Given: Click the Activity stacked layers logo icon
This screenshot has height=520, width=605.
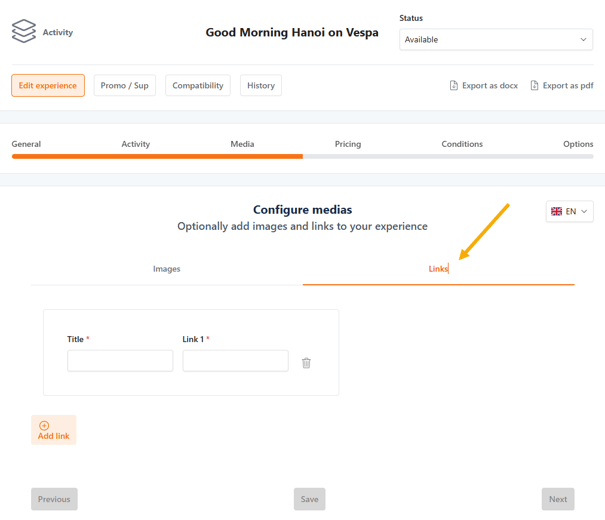Looking at the screenshot, I should (24, 32).
